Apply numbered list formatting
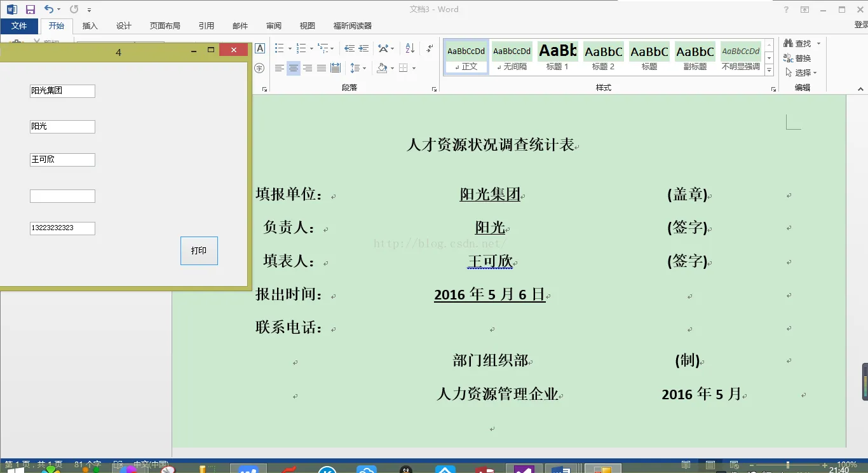This screenshot has height=473, width=868. [301, 48]
